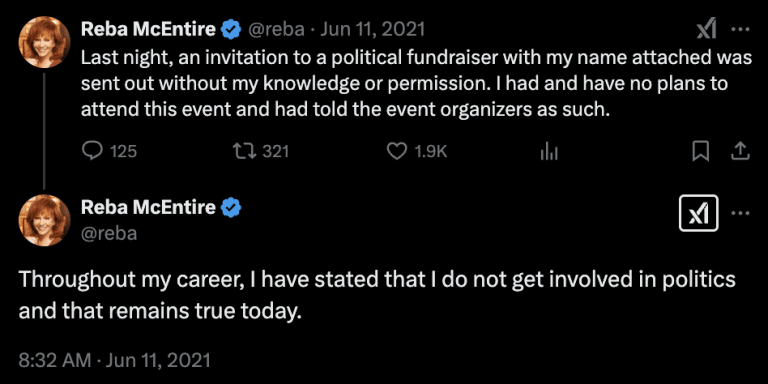
Task: Click the boxed Grok button on the politics tweet
Action: point(698,213)
